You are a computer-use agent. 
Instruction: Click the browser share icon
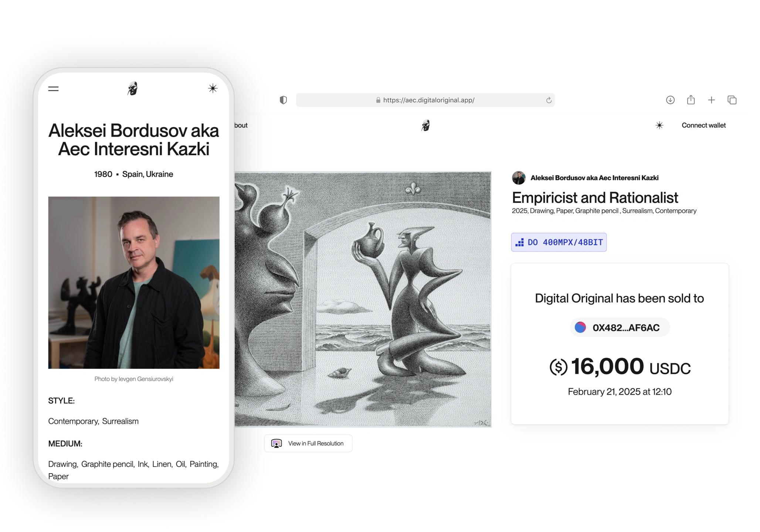[x=691, y=100]
